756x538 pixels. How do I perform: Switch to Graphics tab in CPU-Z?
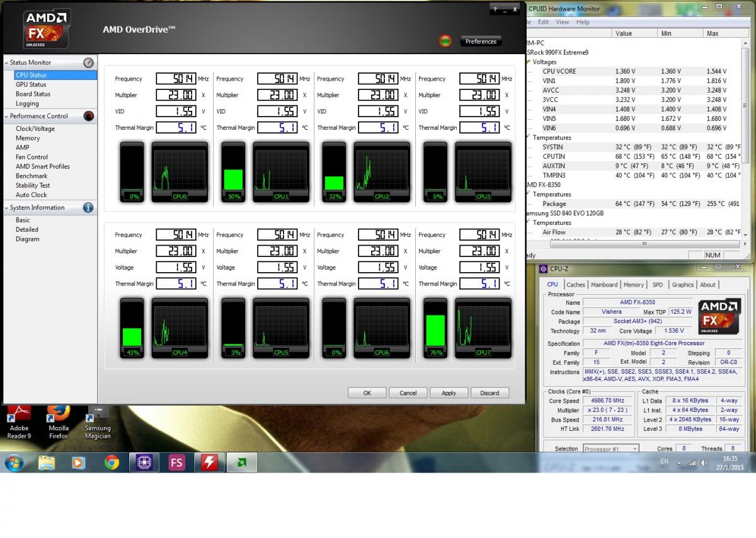pos(682,285)
